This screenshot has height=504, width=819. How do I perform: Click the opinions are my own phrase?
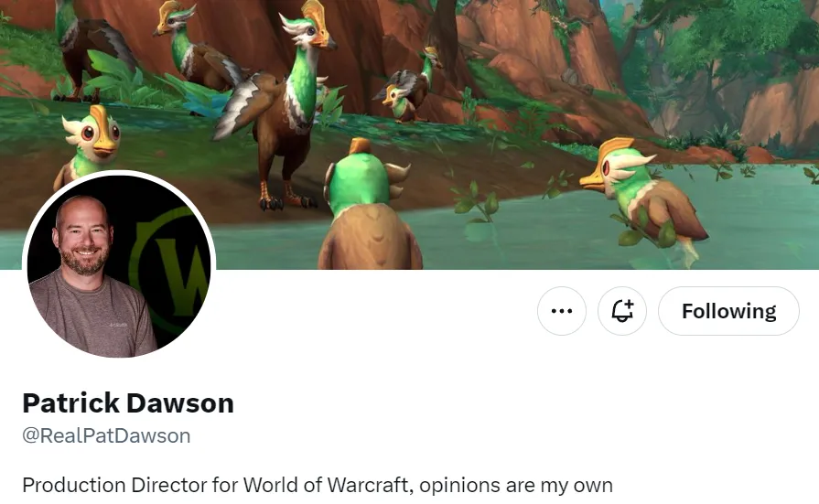[x=516, y=485]
